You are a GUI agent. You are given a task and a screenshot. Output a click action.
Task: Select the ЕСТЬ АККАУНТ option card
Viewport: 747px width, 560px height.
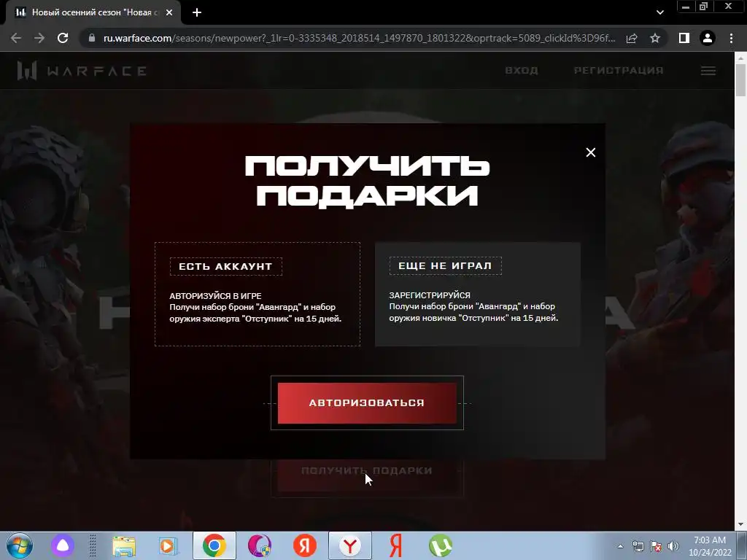tap(258, 295)
